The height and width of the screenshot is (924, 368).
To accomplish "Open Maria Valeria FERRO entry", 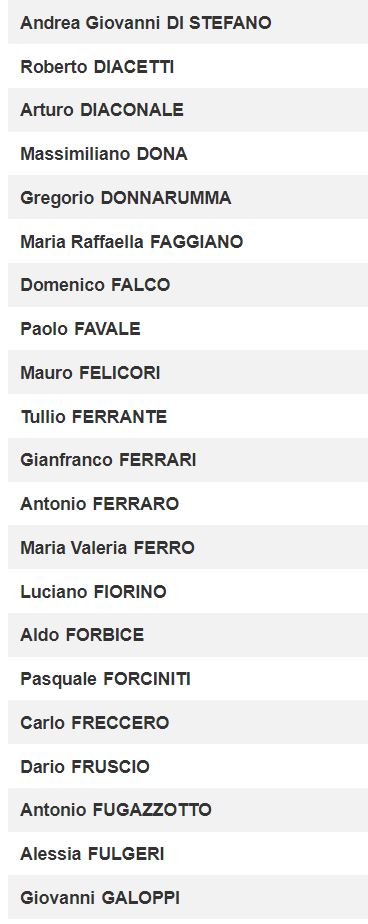I will (188, 547).
